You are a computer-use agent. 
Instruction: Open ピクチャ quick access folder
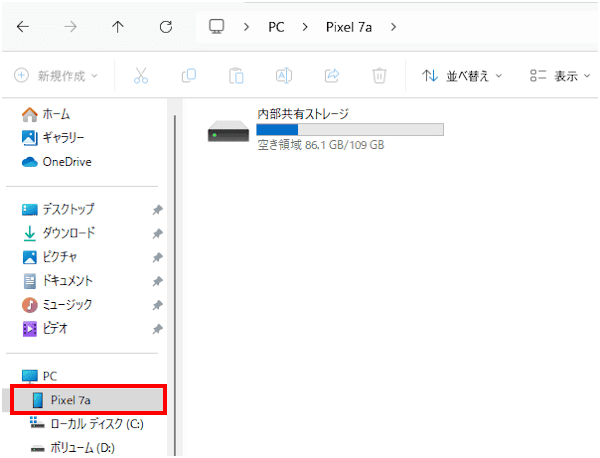[x=50, y=257]
